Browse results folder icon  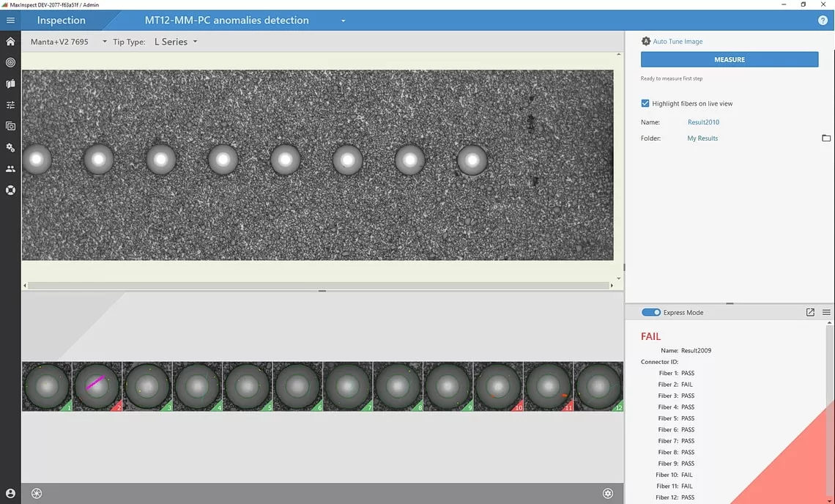tap(826, 138)
